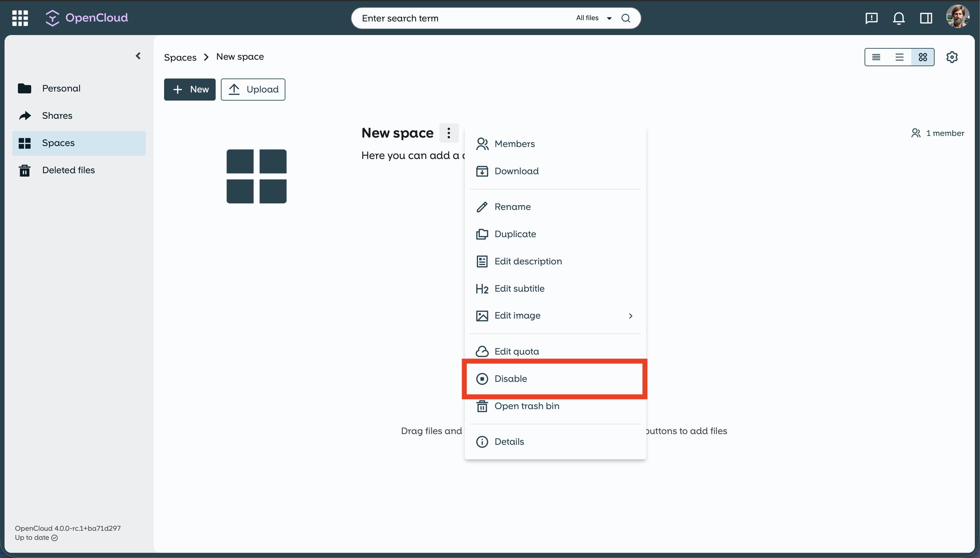
Task: Click the Upload button
Action: coord(253,89)
